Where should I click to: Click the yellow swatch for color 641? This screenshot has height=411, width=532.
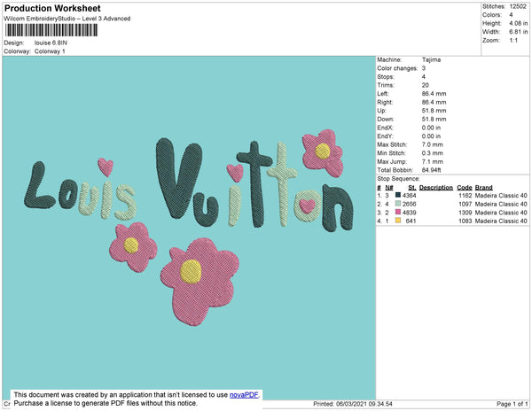(x=398, y=221)
